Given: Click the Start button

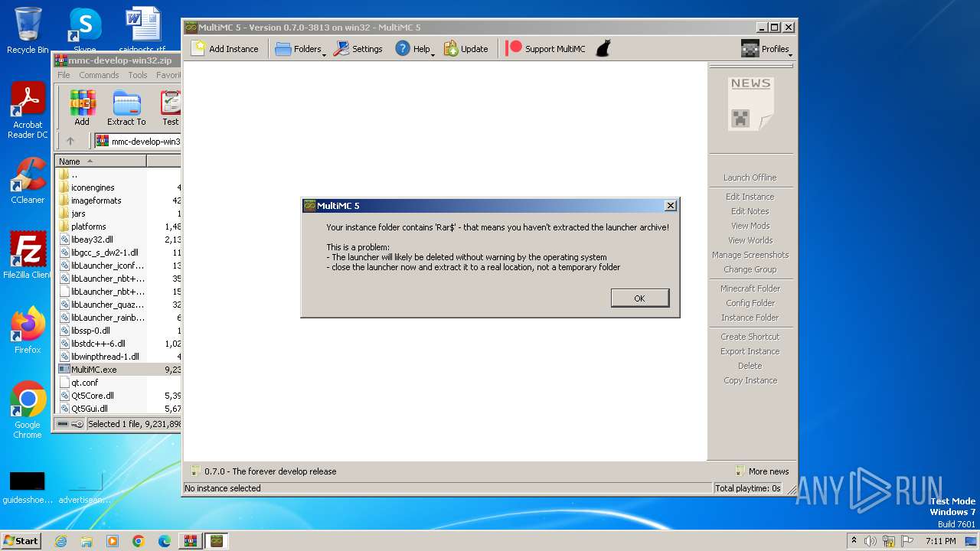Looking at the screenshot, I should click(x=21, y=540).
